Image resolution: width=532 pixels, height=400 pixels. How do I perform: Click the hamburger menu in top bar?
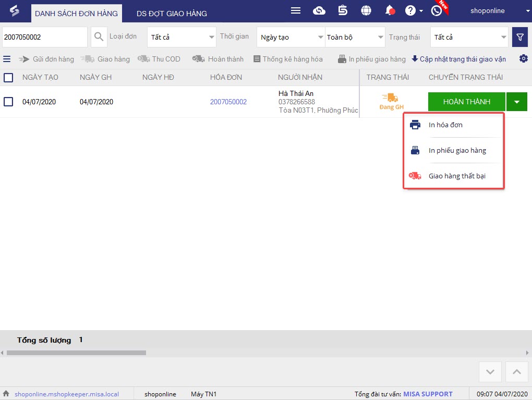[296, 10]
